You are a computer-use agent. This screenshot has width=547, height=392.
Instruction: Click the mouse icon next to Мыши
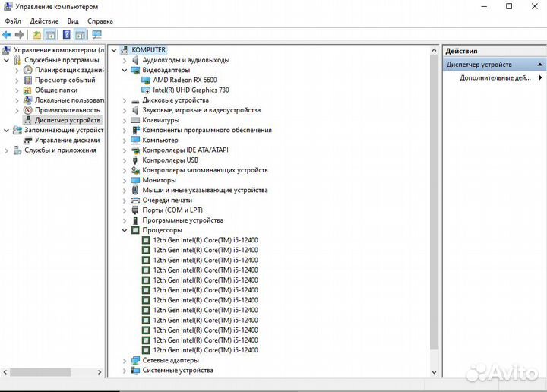[135, 191]
